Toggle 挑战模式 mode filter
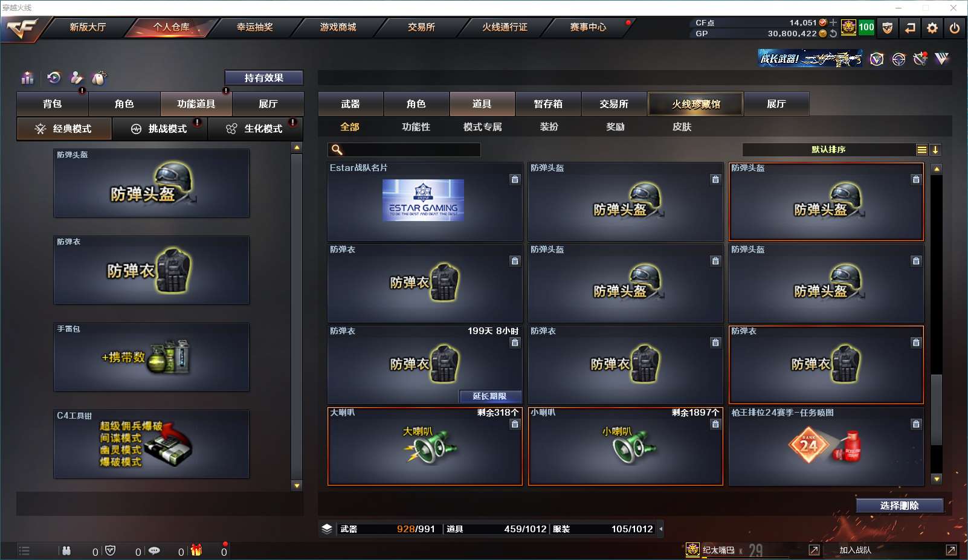This screenshot has width=968, height=560. (160, 129)
